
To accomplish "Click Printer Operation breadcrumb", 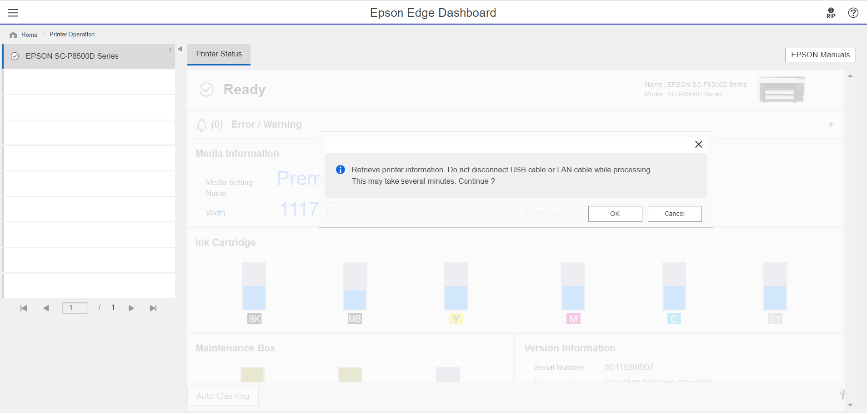I will click(x=72, y=34).
